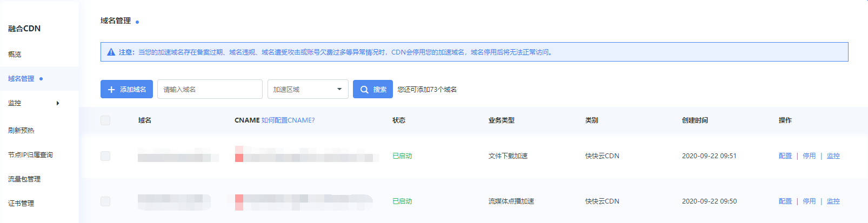Select 刷新预热 in the sidebar
Screen dimensions: 868x223
(x=21, y=131)
